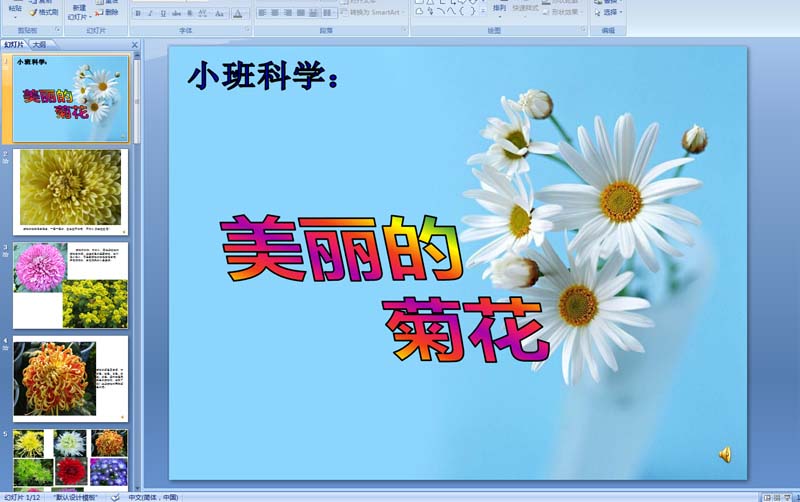Switch to the Slides (幻灯片) pane tab

14,45
